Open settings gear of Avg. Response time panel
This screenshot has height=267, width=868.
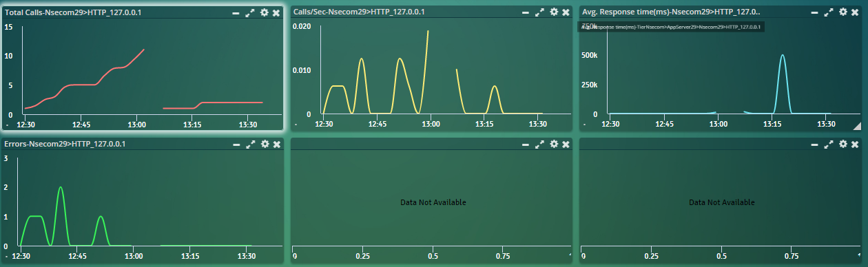843,12
